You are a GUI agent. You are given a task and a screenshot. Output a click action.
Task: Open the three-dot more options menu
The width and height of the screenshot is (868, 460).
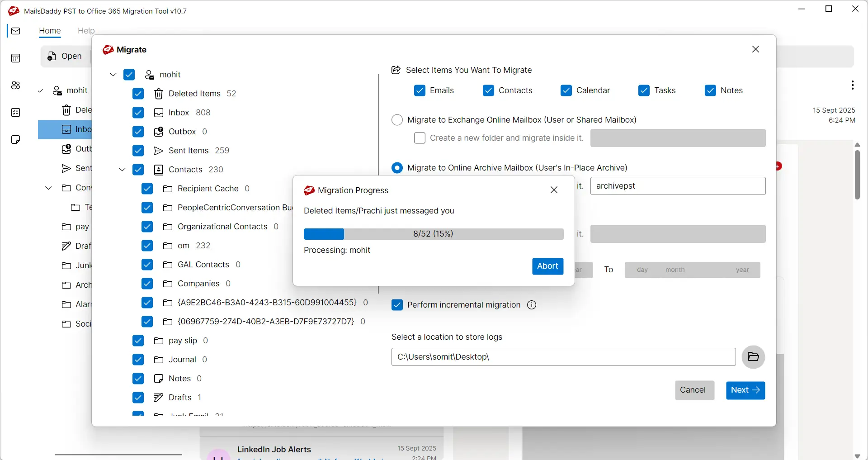[x=852, y=85]
